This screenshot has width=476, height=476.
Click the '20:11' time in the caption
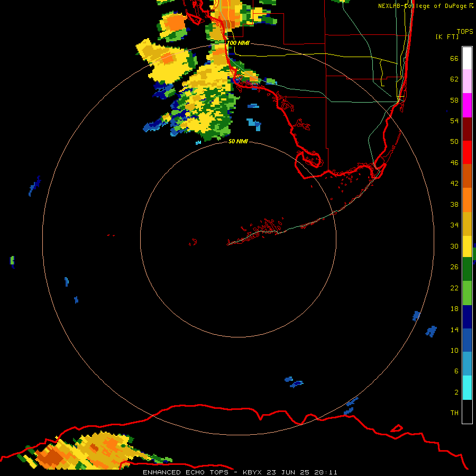click(326, 472)
